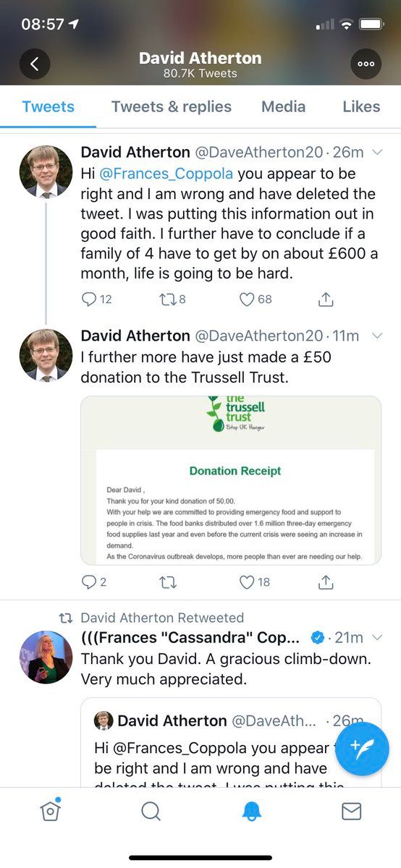Share the tweet with 68 likes
The height and width of the screenshot is (868, 401).
pos(326,299)
